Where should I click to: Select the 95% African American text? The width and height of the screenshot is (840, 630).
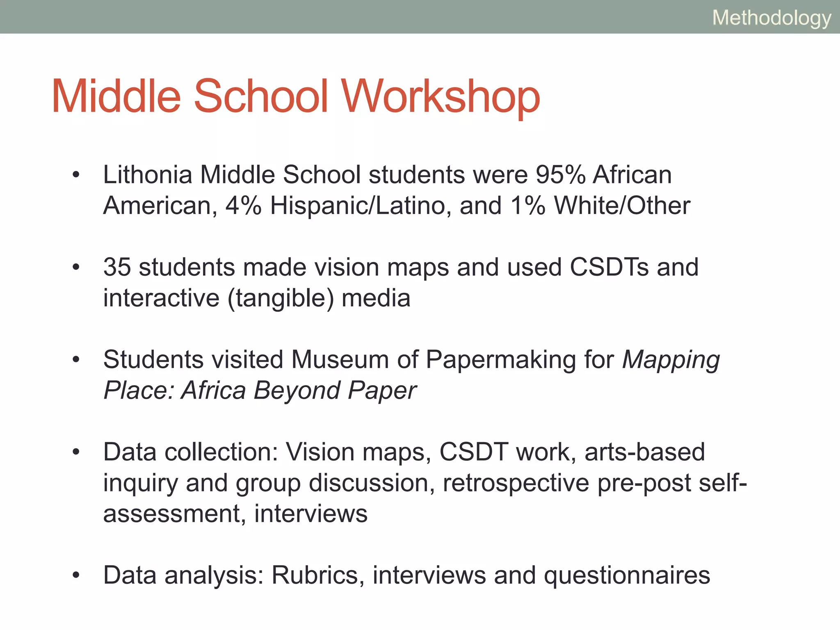pyautogui.click(x=603, y=175)
